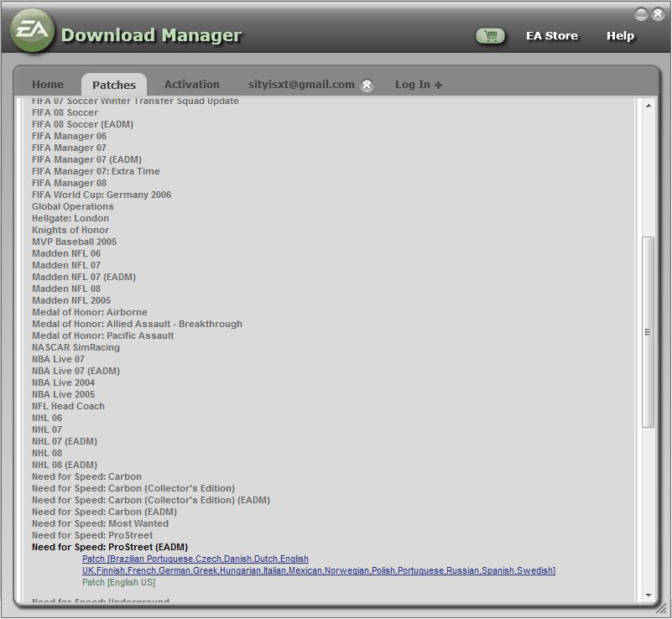This screenshot has height=619, width=672.
Task: Switch to the Home tab
Action: click(48, 85)
